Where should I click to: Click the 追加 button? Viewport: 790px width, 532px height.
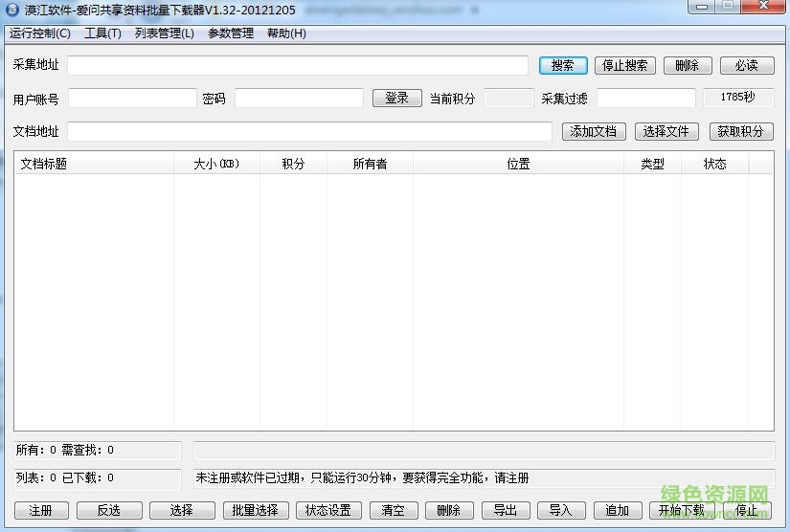[618, 510]
